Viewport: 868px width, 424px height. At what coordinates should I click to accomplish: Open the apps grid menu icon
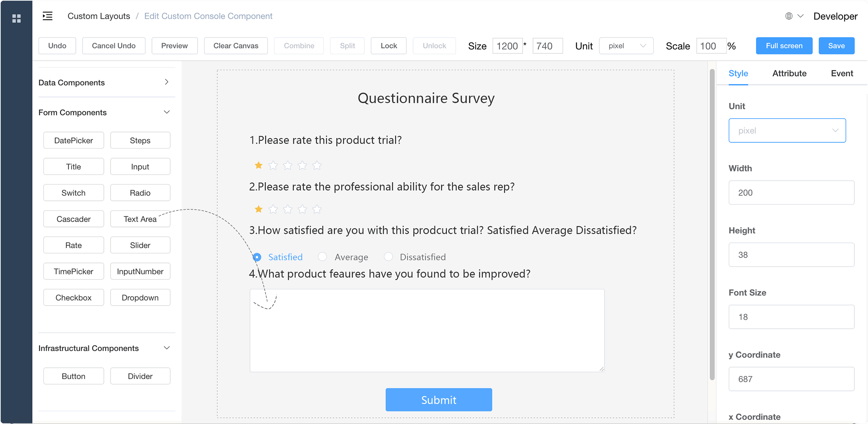pos(16,18)
